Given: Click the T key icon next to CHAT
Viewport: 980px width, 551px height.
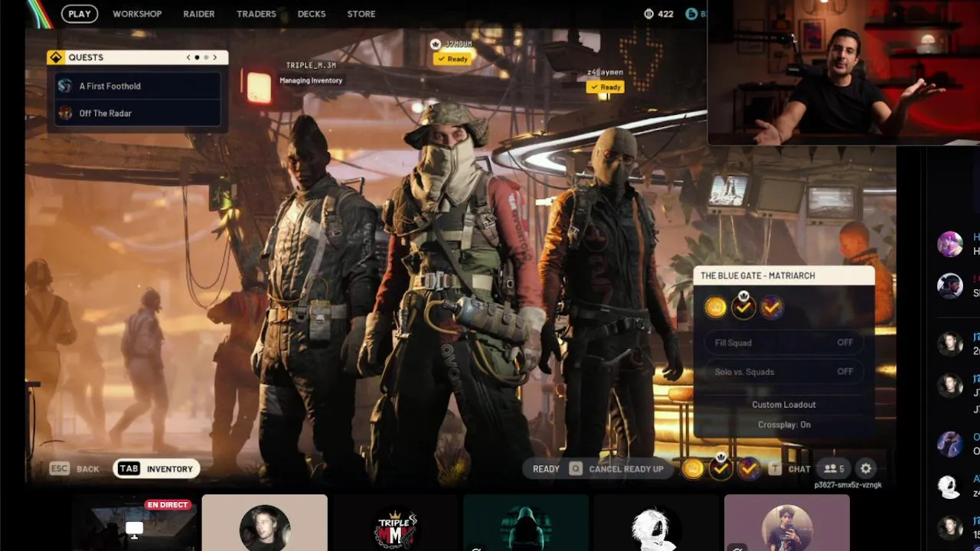Looking at the screenshot, I should [775, 469].
